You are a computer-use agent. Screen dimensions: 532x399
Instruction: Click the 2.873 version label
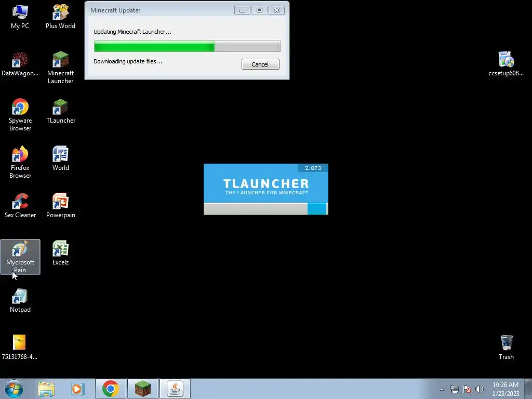(313, 168)
